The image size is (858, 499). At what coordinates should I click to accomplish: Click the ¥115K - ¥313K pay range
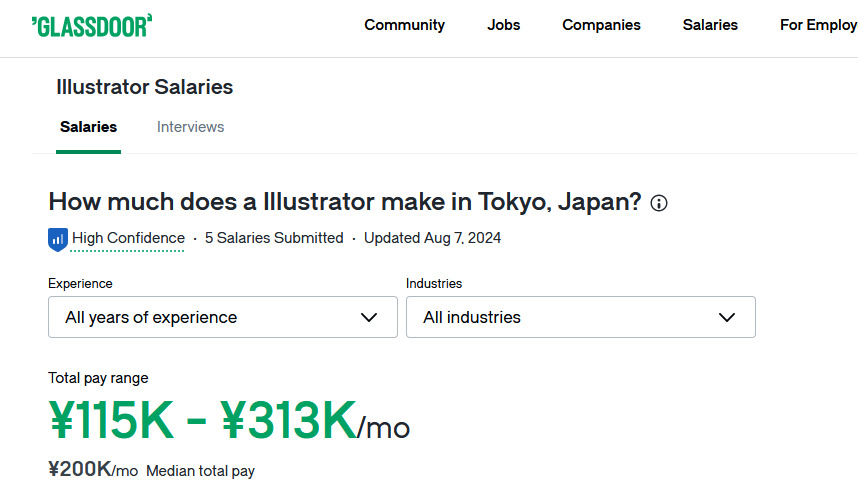coord(203,422)
